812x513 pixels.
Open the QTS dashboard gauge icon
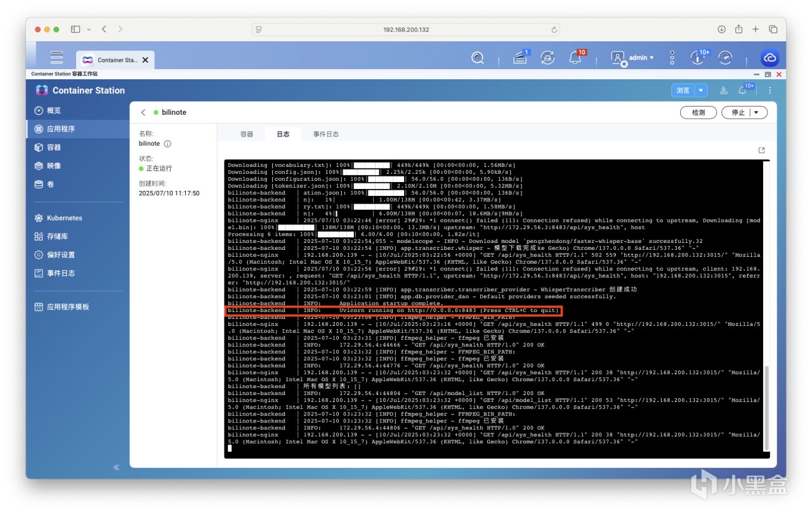[x=725, y=58]
